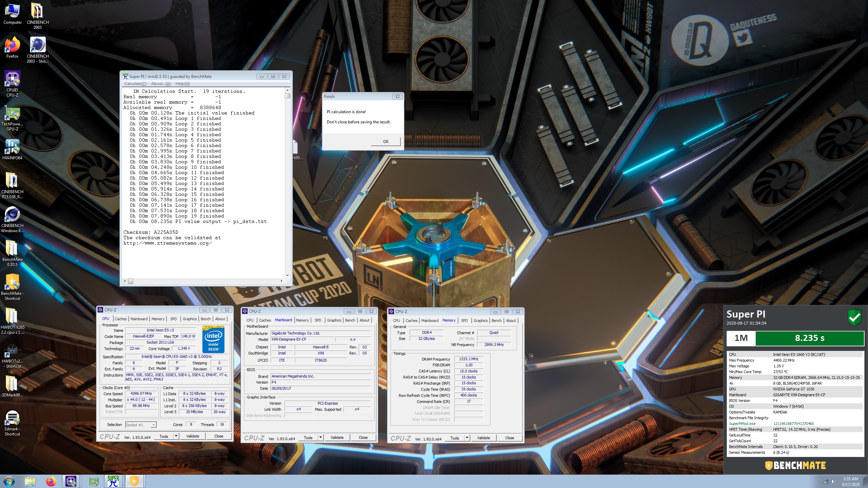
Task: Open the BenchMate 0.10.5 folder
Action: [12, 253]
